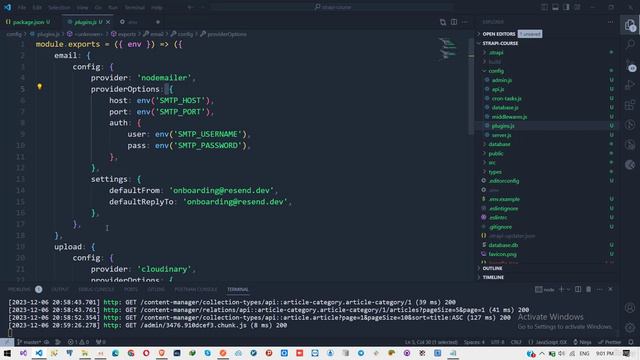640x360 pixels.
Task: Expand the types folder
Action: tap(495, 172)
